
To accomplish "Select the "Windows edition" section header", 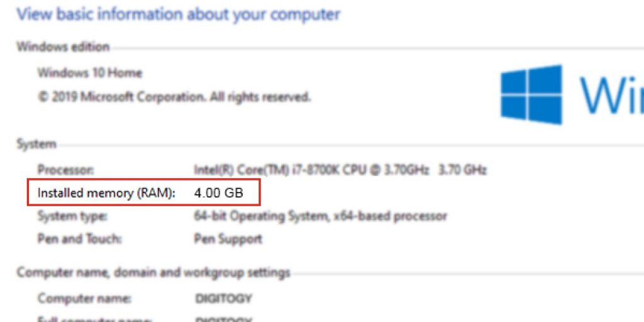I will (x=63, y=47).
